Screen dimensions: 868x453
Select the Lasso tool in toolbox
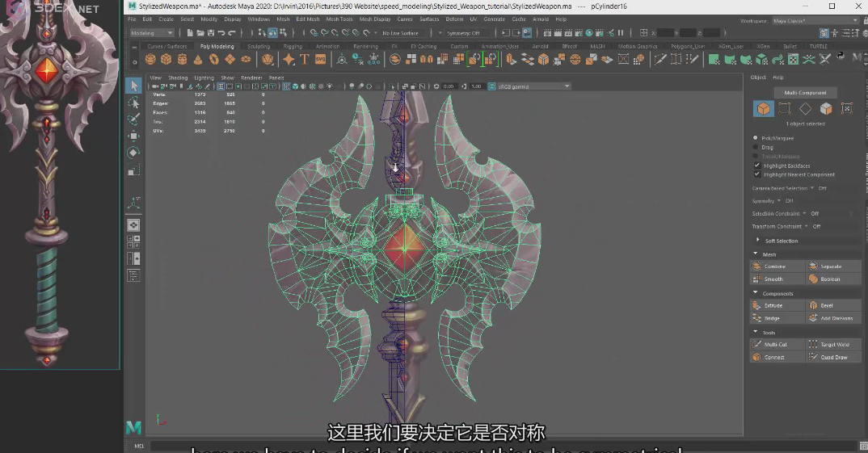click(x=133, y=103)
